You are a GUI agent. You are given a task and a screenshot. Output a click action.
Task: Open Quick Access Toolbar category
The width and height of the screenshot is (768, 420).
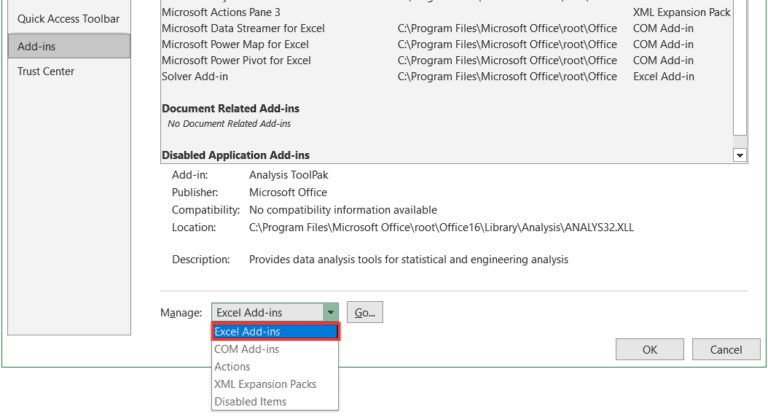pos(69,19)
